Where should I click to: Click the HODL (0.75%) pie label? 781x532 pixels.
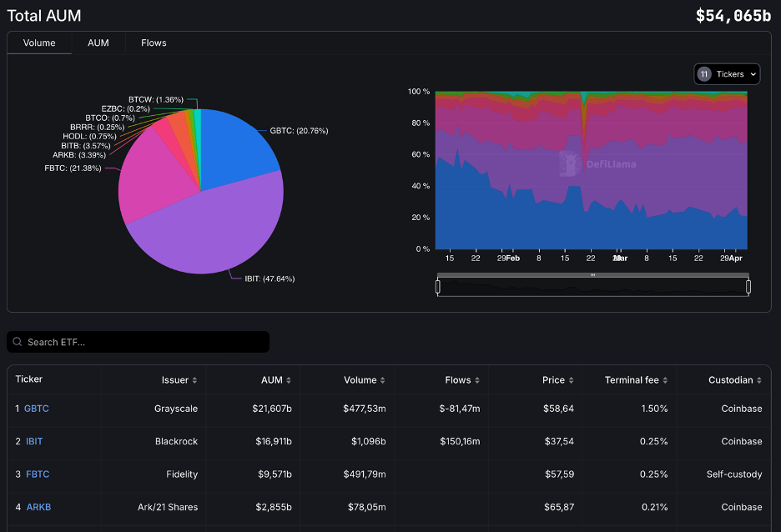click(x=89, y=137)
